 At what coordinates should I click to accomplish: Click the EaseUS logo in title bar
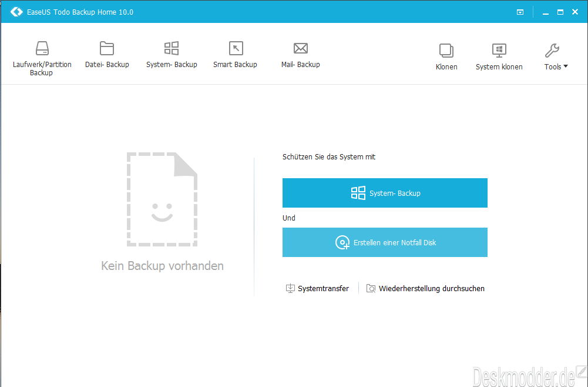[x=16, y=12]
